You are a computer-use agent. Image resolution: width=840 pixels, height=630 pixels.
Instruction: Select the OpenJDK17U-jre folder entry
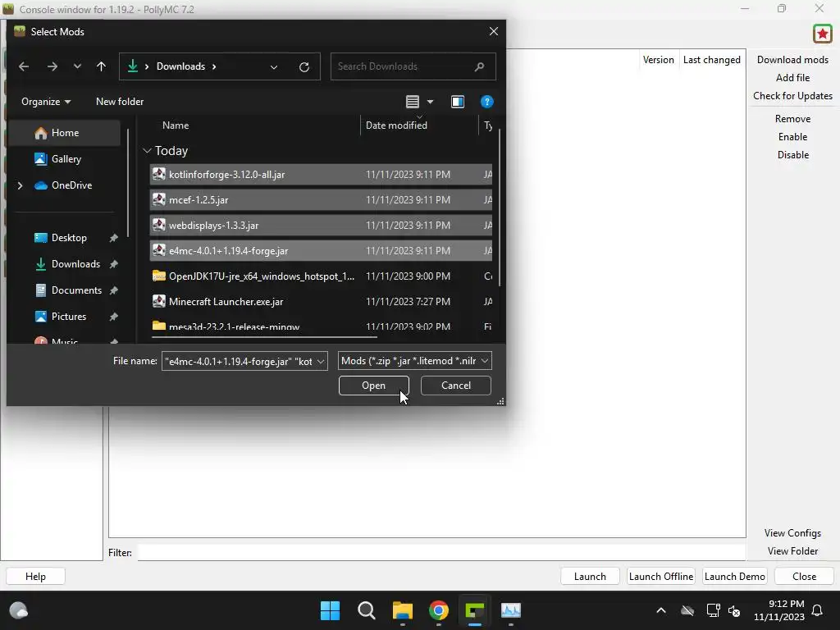point(321,276)
